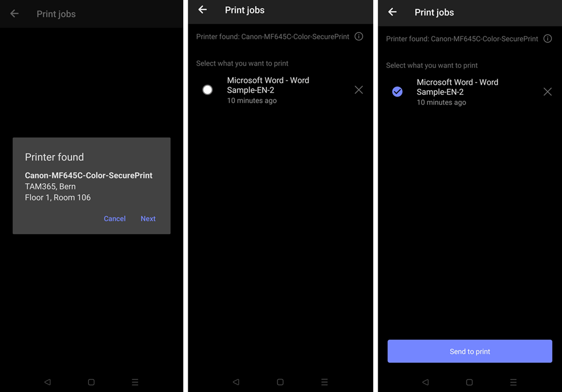Remove unselected Word Sample-EN-2 job with X

point(359,90)
